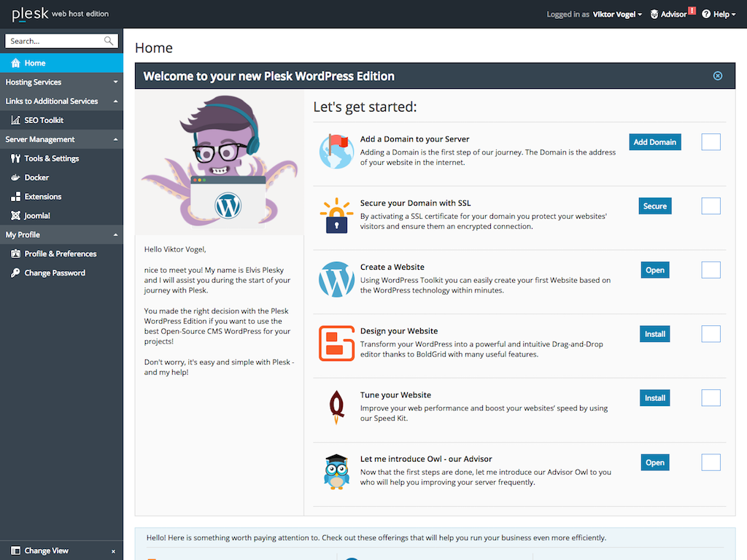Image resolution: width=747 pixels, height=560 pixels.
Task: Click the 'Home' page title
Action: pyautogui.click(x=153, y=47)
